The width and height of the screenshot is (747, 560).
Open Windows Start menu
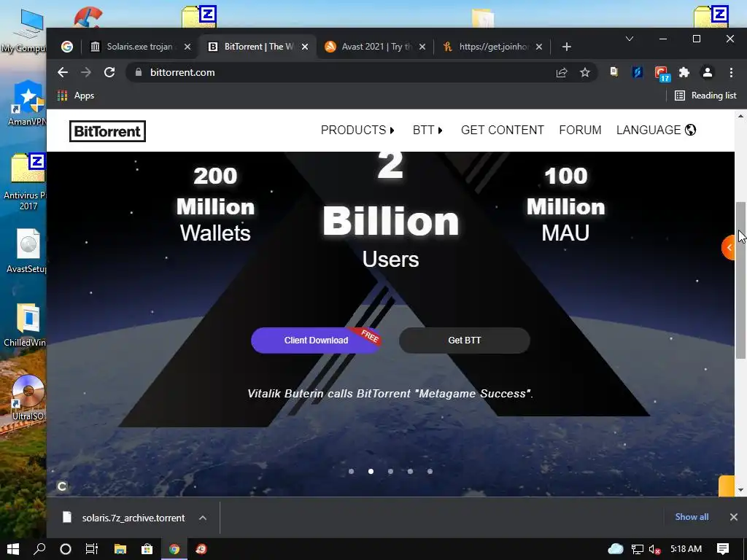(13, 549)
